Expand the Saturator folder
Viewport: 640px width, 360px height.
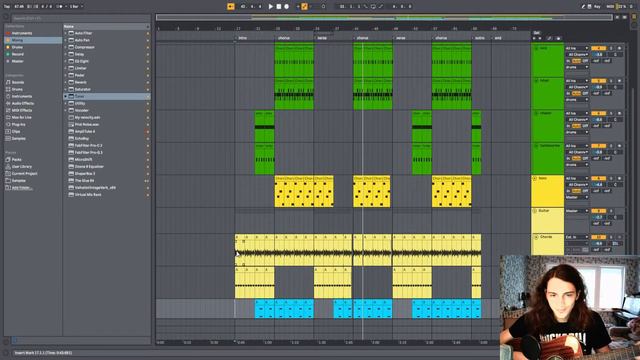click(65, 89)
